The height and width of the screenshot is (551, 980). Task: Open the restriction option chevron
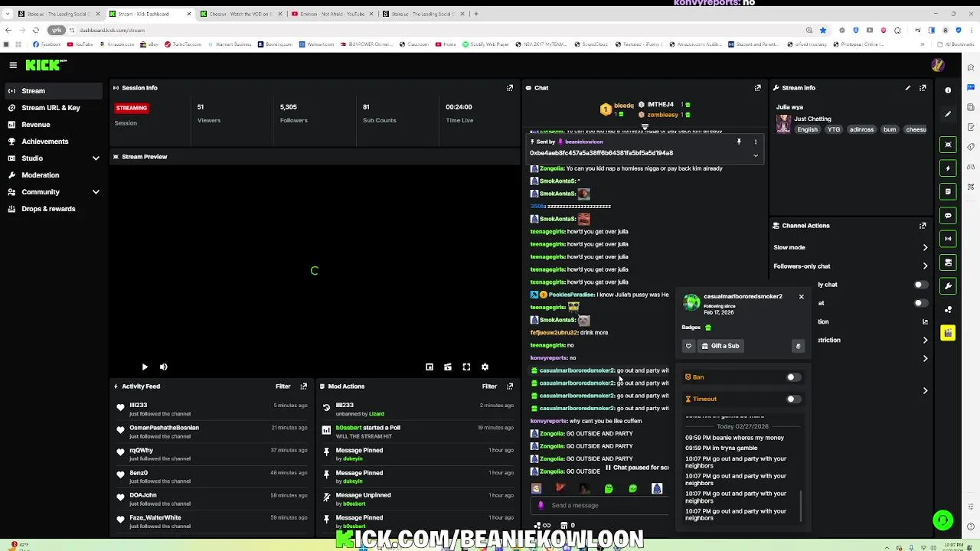pos(925,340)
